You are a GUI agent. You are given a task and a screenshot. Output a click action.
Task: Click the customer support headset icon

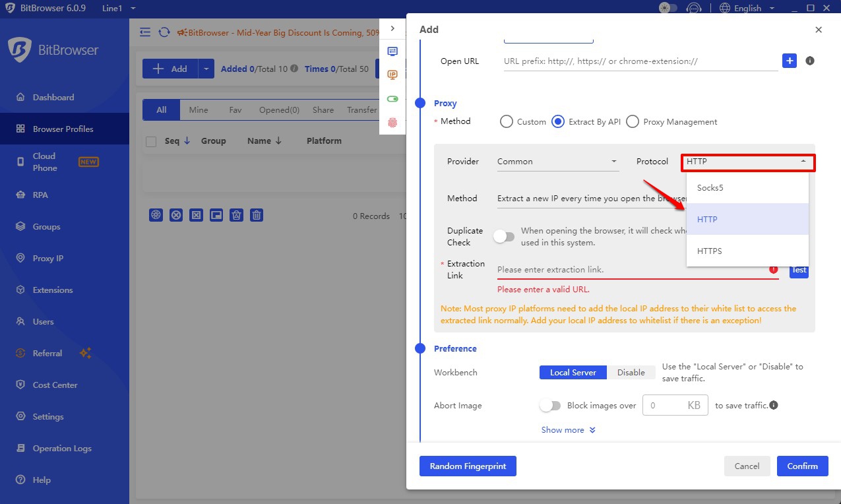(x=693, y=9)
